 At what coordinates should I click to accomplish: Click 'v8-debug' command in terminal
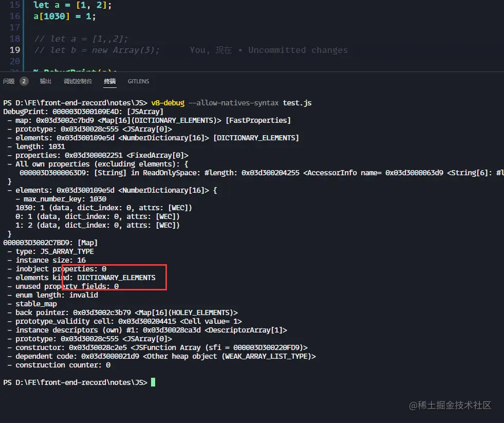coord(168,103)
